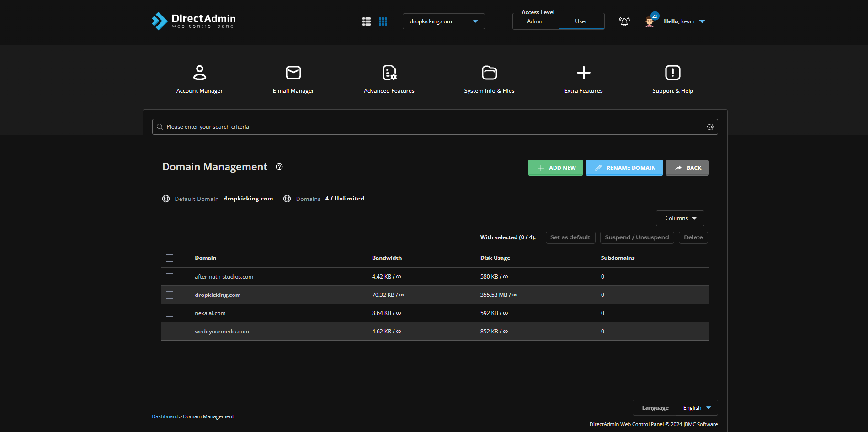The height and width of the screenshot is (432, 868).
Task: Switch to list view layout icon
Action: pyautogui.click(x=367, y=21)
